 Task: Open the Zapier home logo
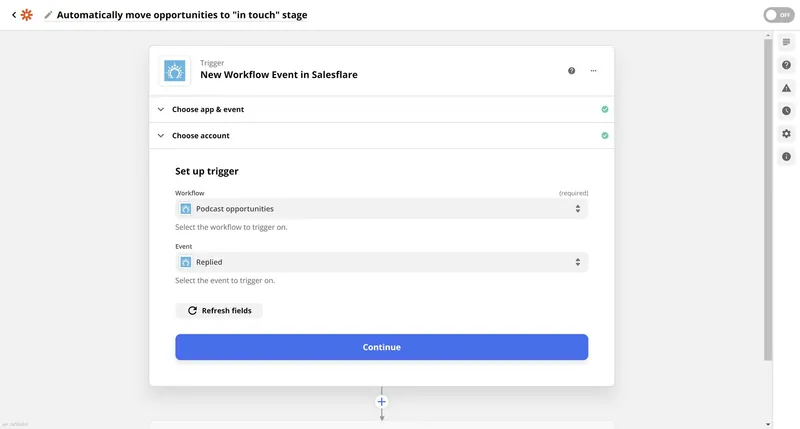[27, 15]
